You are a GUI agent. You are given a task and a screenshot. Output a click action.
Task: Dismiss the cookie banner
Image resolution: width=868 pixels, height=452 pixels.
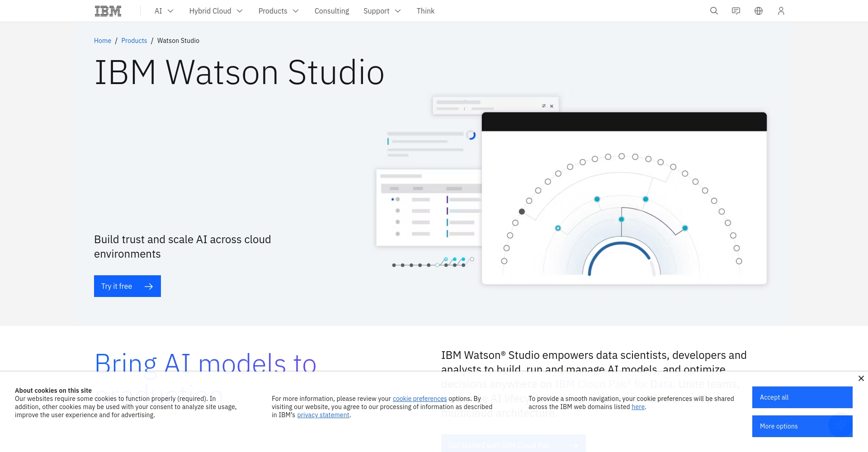[x=861, y=378]
